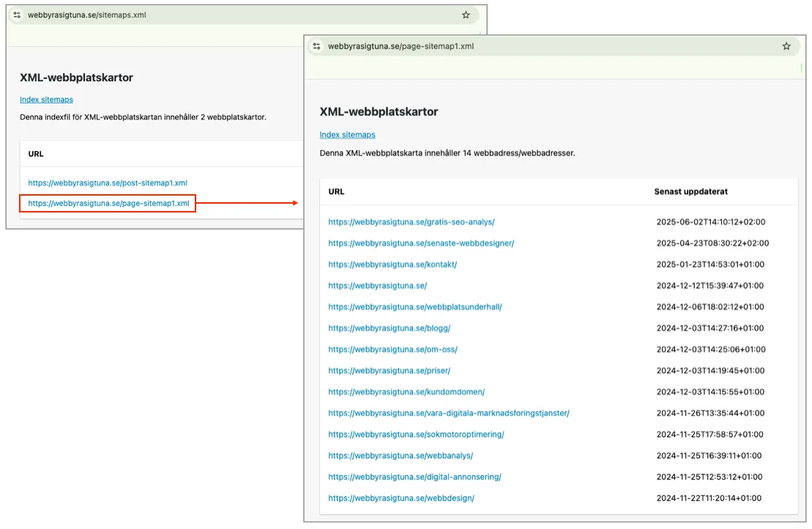Select the date 2024-11-25T17:58:57+01:00
The image size is (812, 529).
pos(710,434)
